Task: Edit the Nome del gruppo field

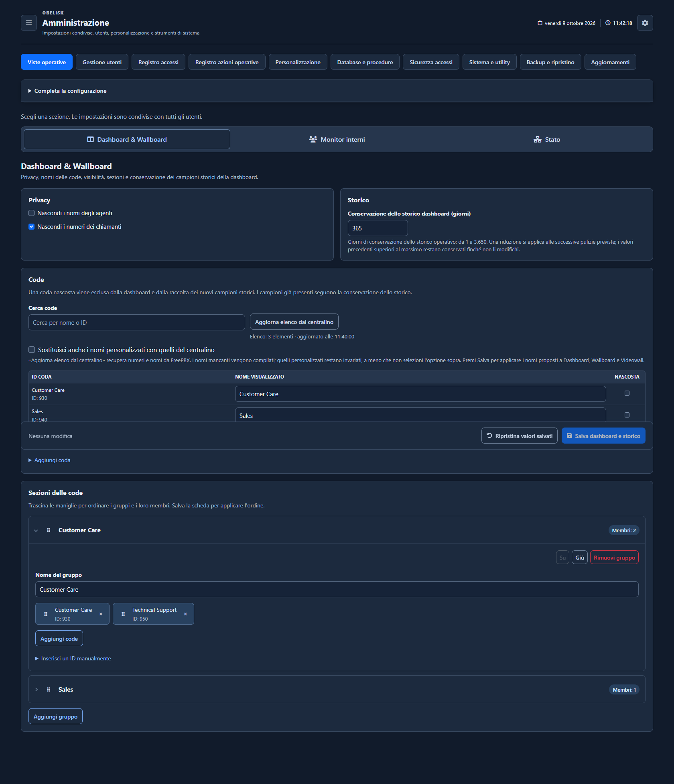Action: click(337, 590)
